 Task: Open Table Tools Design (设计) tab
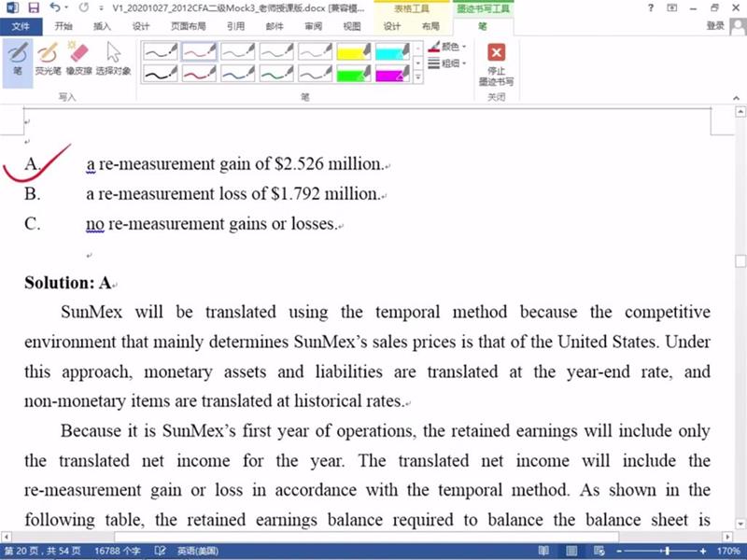click(392, 26)
